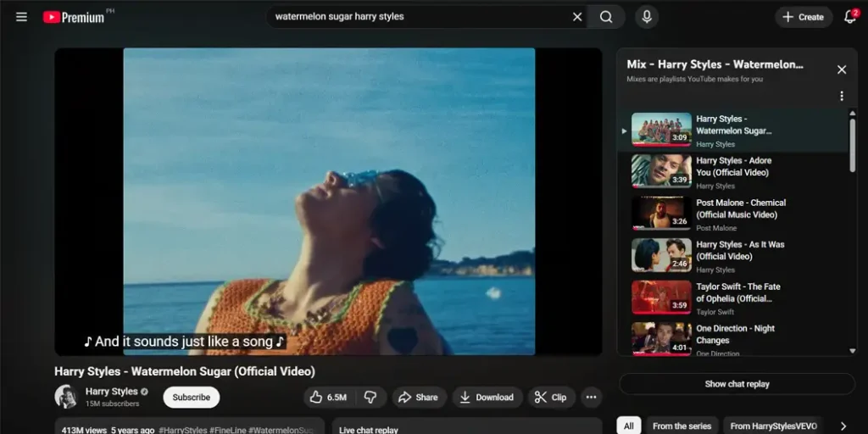Open the Create menu
The width and height of the screenshot is (868, 434).
(804, 17)
